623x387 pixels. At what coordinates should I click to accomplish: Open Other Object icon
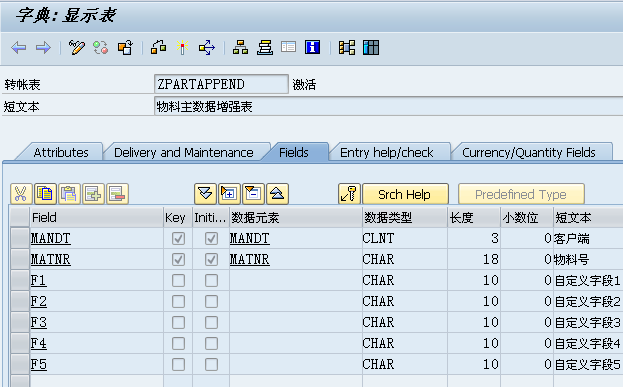click(x=125, y=48)
